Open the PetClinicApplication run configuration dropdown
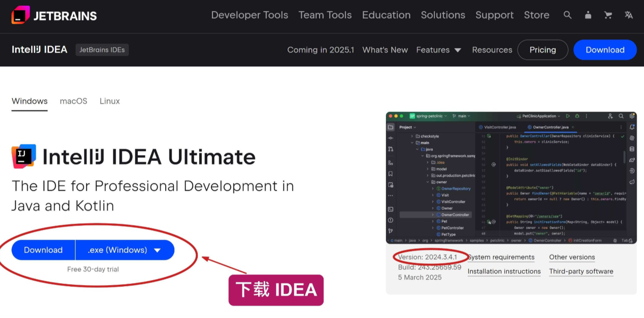644x318 pixels. tap(538, 116)
